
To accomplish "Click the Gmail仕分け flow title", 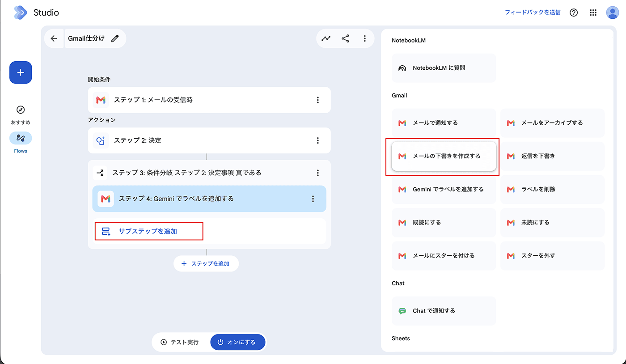I will click(86, 38).
